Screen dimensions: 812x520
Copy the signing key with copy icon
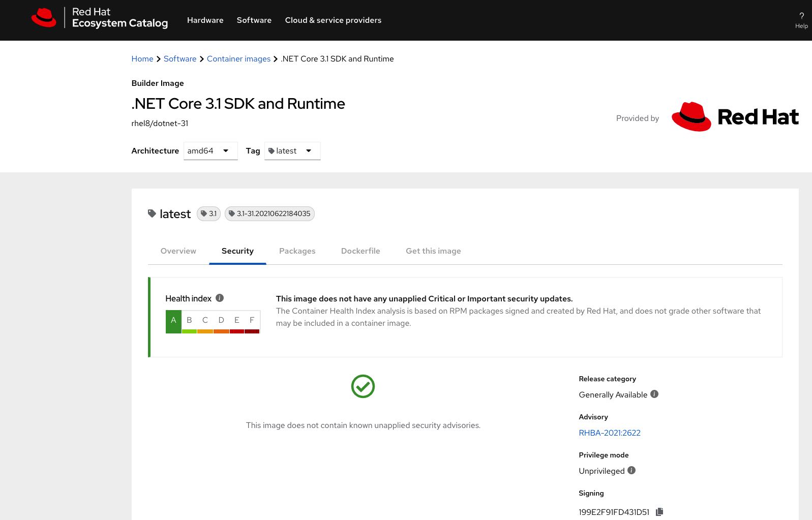[x=659, y=512]
